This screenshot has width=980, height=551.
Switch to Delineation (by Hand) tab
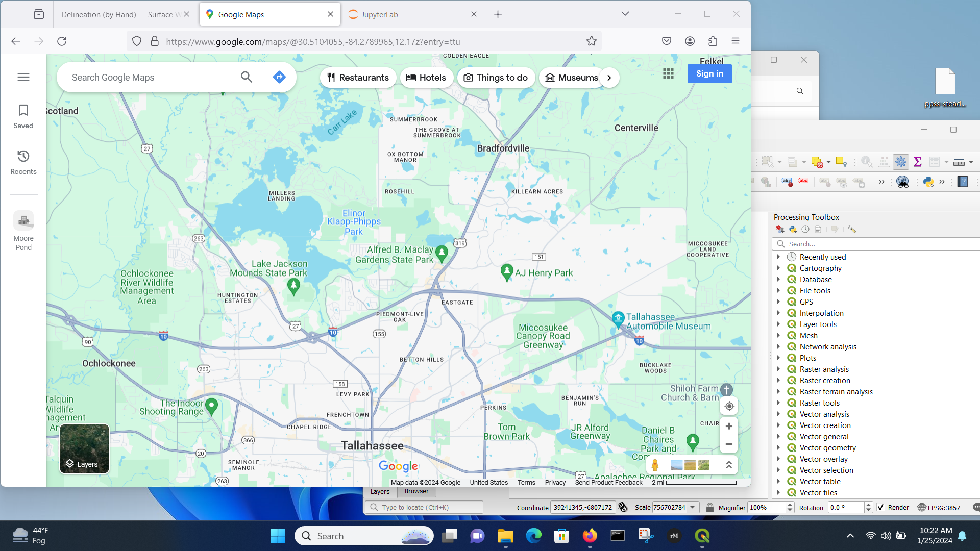point(120,14)
